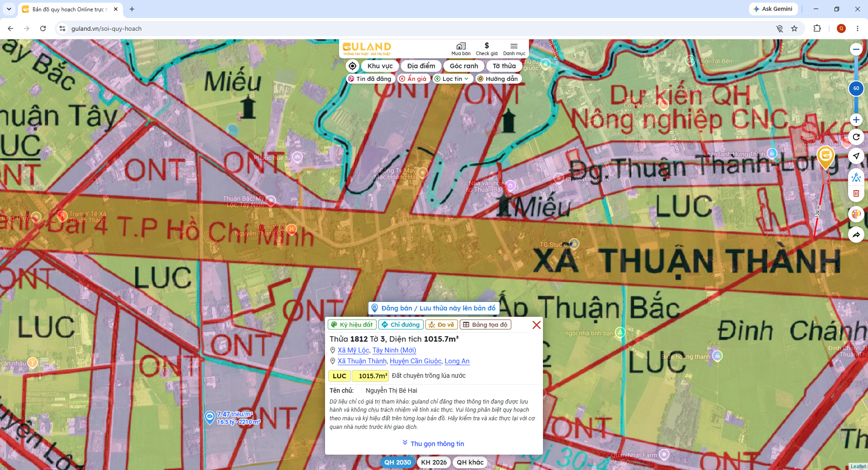The height and width of the screenshot is (470, 868).
Task: Collapse info with Thu gọn thông tin
Action: (433, 444)
